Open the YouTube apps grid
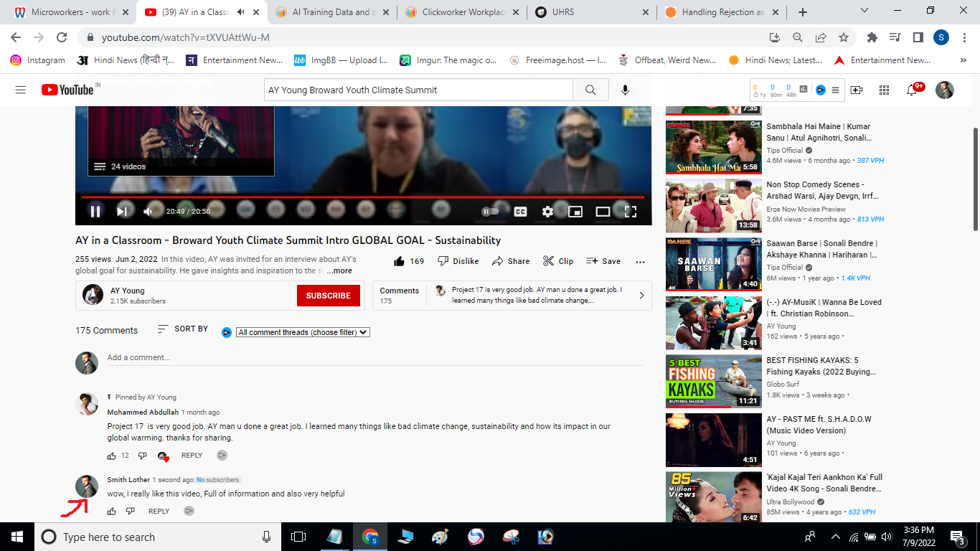The height and width of the screenshot is (551, 980). click(x=884, y=90)
